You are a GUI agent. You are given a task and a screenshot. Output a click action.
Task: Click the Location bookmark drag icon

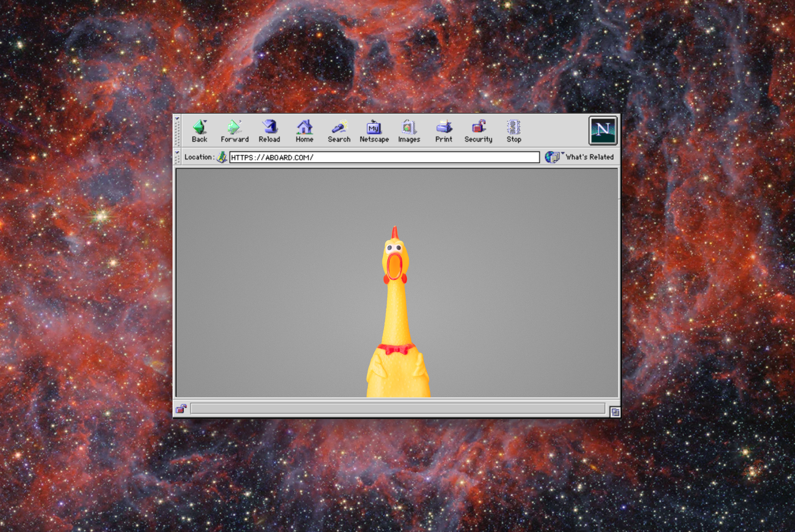[222, 157]
